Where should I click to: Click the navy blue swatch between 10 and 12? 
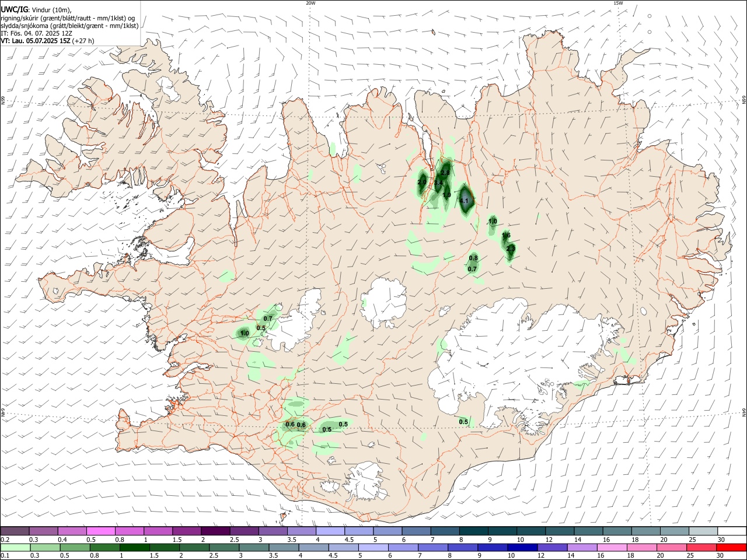[x=523, y=547]
